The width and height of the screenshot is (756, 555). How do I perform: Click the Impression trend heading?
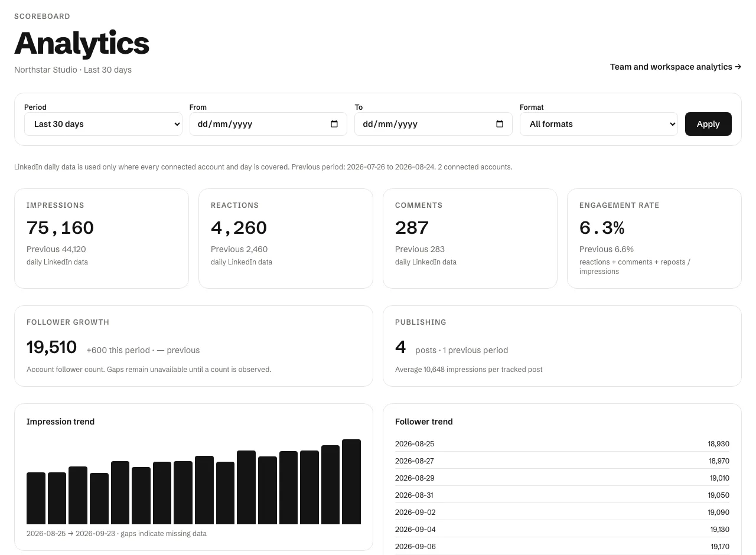[60, 422]
